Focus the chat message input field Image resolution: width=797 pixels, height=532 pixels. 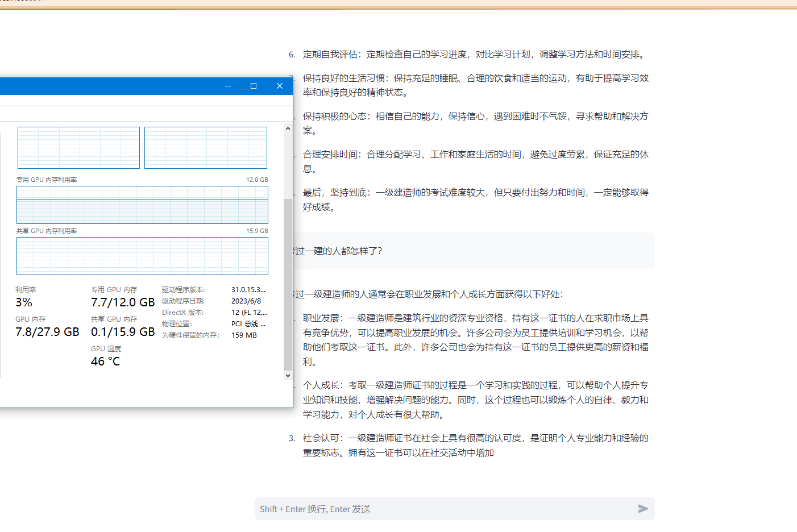(x=443, y=509)
